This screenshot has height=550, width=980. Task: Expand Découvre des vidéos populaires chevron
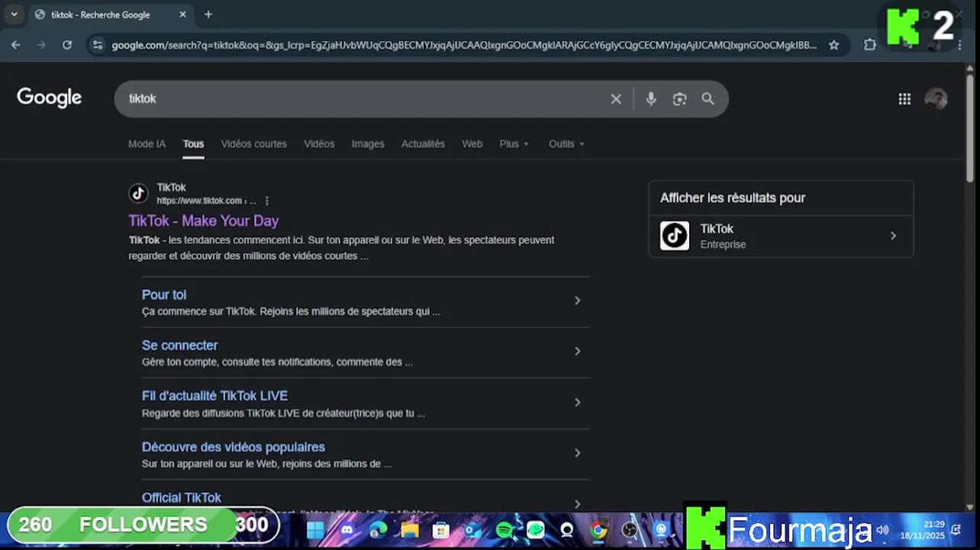[x=577, y=453]
